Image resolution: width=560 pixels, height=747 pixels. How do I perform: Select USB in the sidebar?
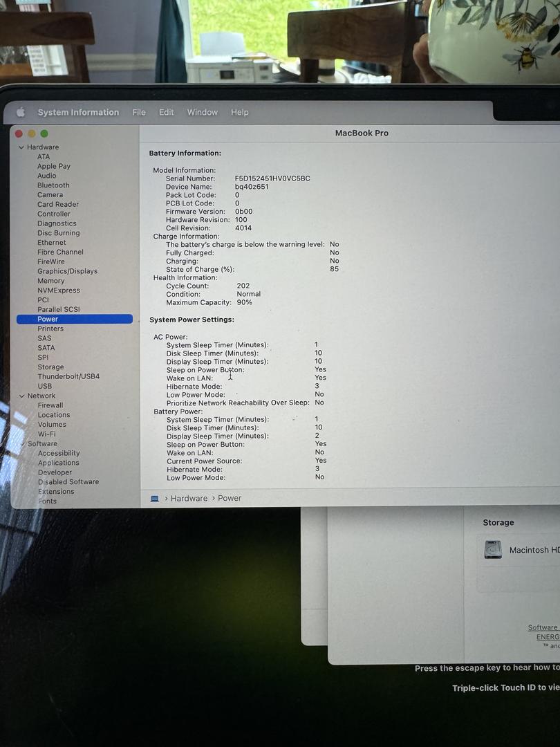(x=45, y=387)
